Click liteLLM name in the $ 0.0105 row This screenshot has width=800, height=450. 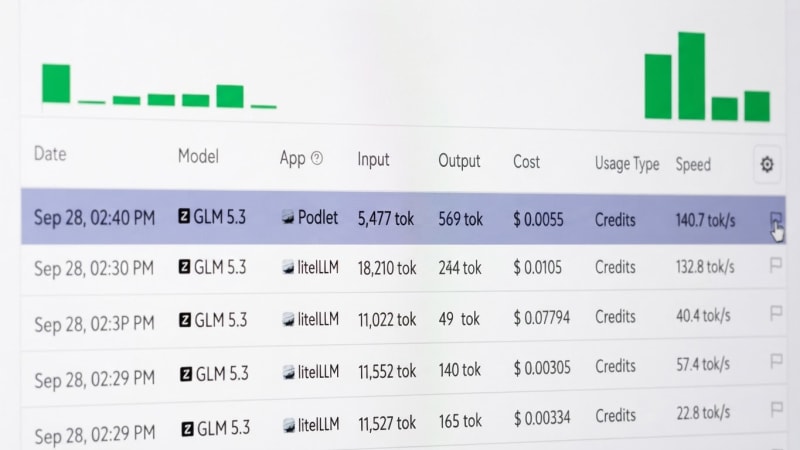click(318, 267)
